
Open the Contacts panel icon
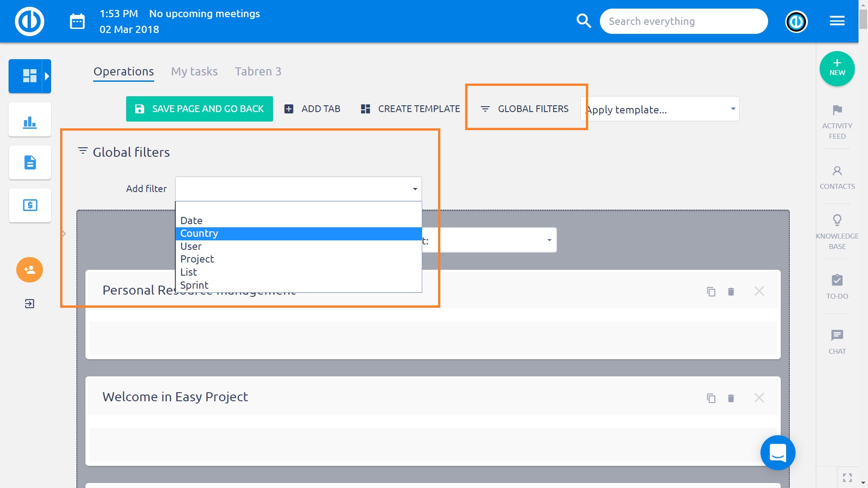[x=837, y=171]
